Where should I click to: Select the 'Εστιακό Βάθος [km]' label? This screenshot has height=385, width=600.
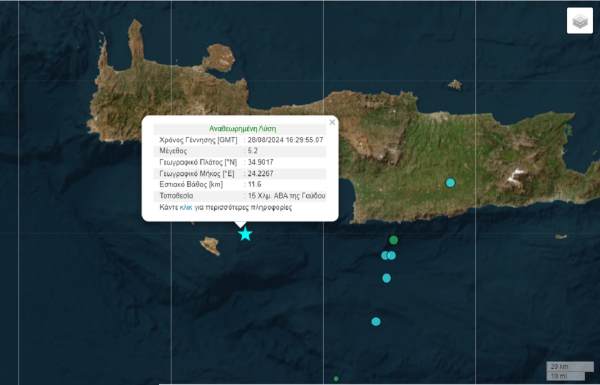(191, 184)
